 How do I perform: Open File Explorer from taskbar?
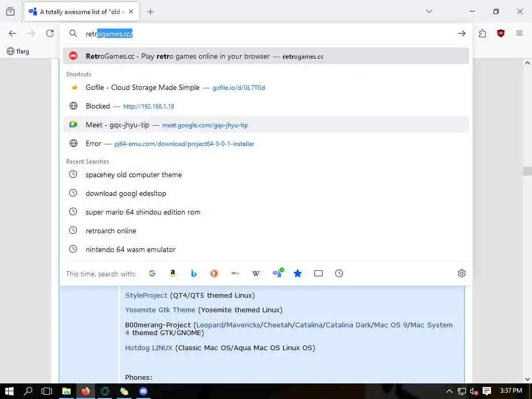click(x=66, y=391)
